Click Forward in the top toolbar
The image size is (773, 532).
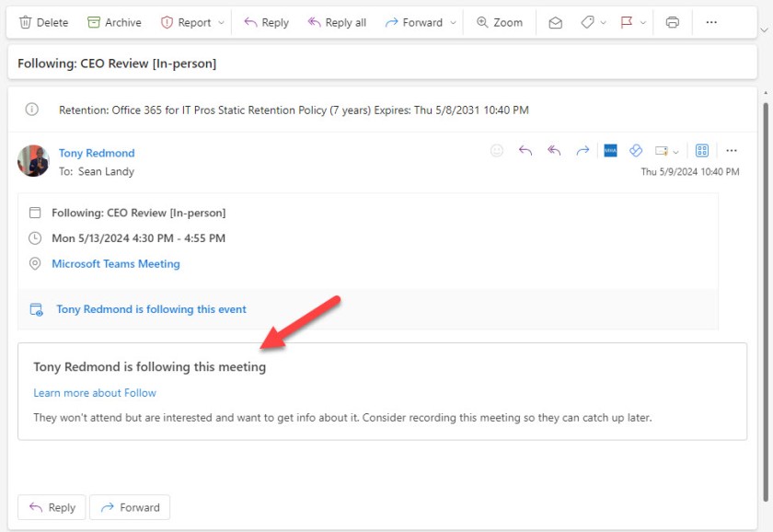413,23
